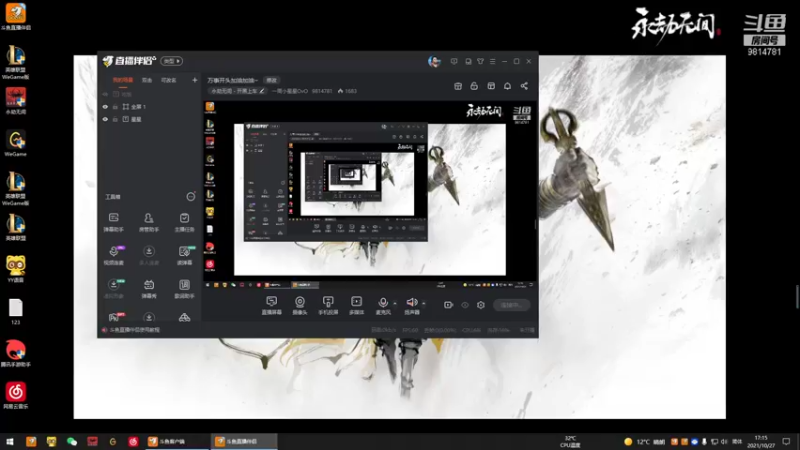Open the 主播任务 tool in the toolbox
800x450 pixels.
point(184,222)
